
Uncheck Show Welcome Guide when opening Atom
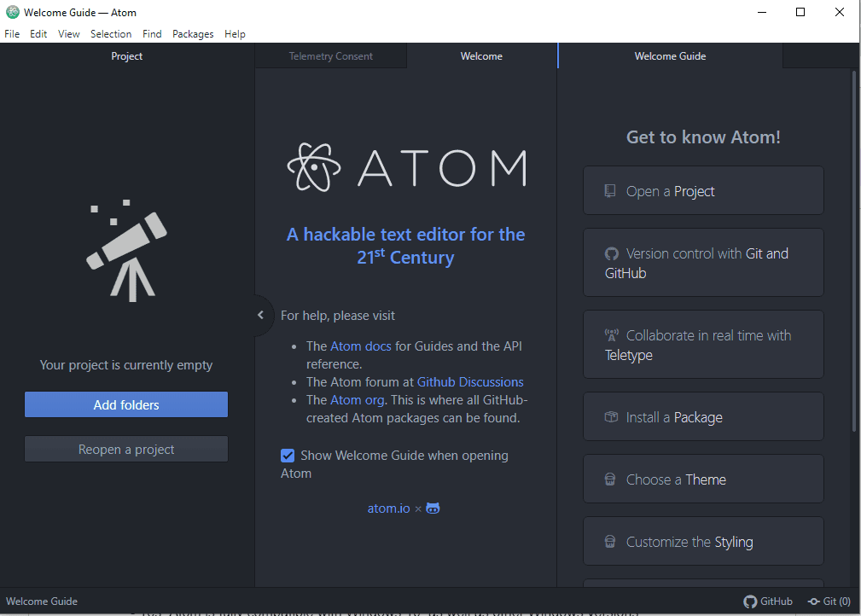pyautogui.click(x=288, y=456)
